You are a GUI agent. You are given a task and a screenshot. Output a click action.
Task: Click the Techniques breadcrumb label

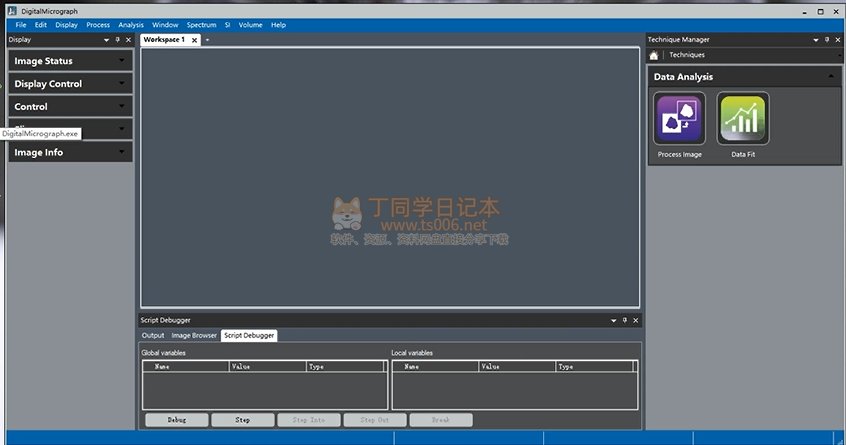point(687,54)
